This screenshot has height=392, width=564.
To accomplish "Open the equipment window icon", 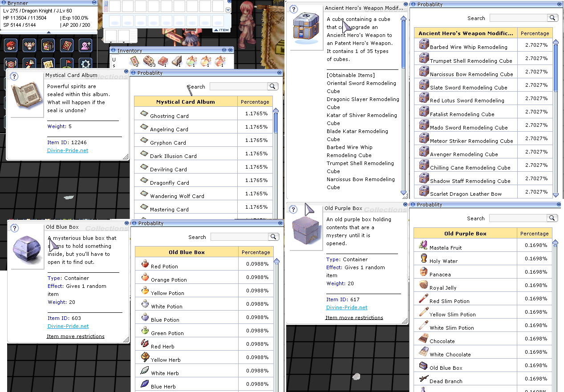I will click(29, 45).
